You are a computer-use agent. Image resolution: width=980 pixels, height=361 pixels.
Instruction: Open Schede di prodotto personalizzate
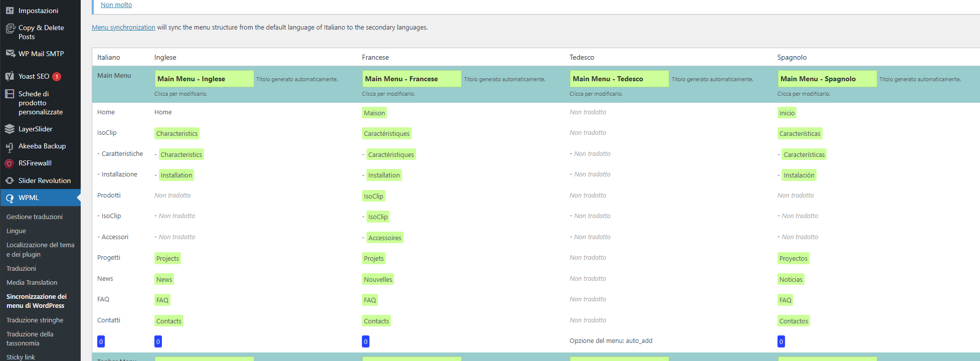tap(40, 103)
